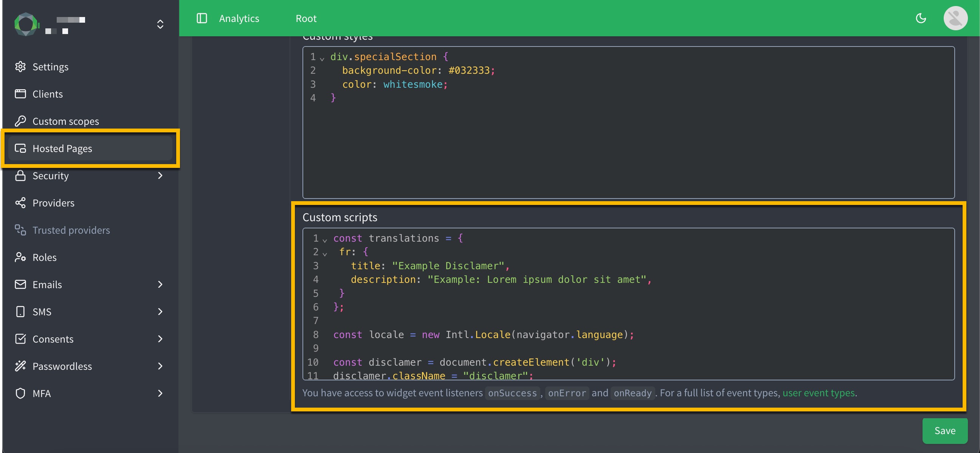
Task: Switch to the Analytics tab
Action: coord(239,18)
